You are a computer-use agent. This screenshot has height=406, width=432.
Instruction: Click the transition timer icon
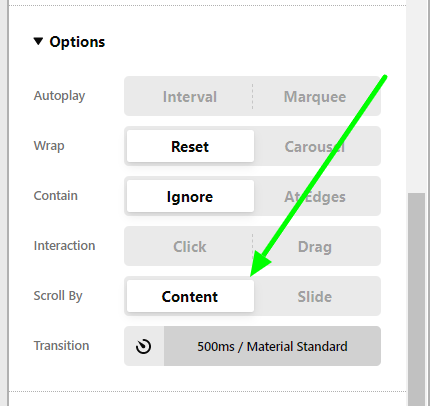pos(144,346)
